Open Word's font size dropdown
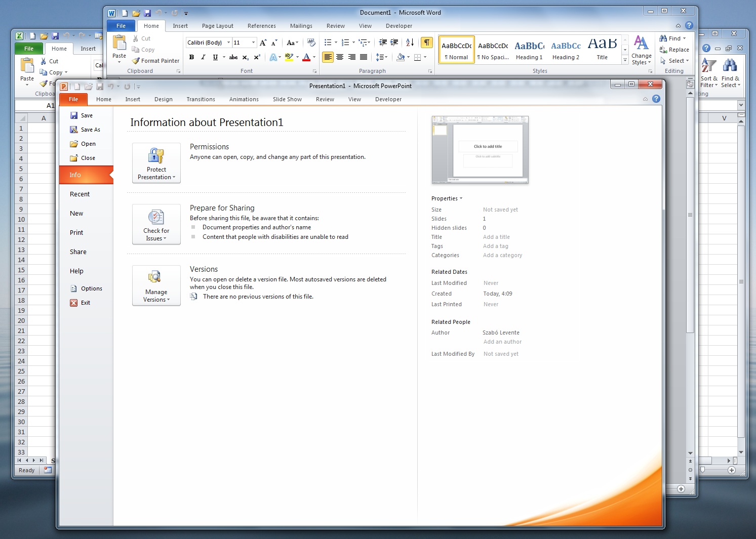 pos(253,43)
